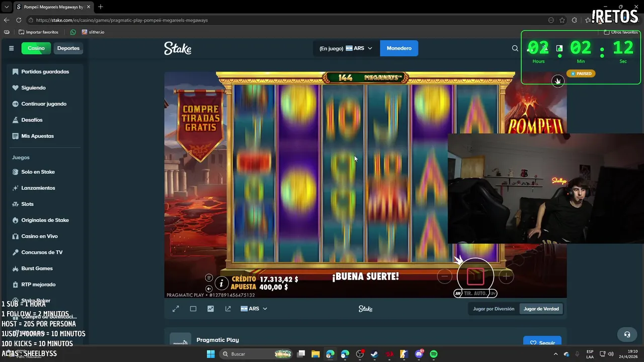The image size is (644, 362).
Task: Open the slot game menu lines icon
Action: pos(209,278)
